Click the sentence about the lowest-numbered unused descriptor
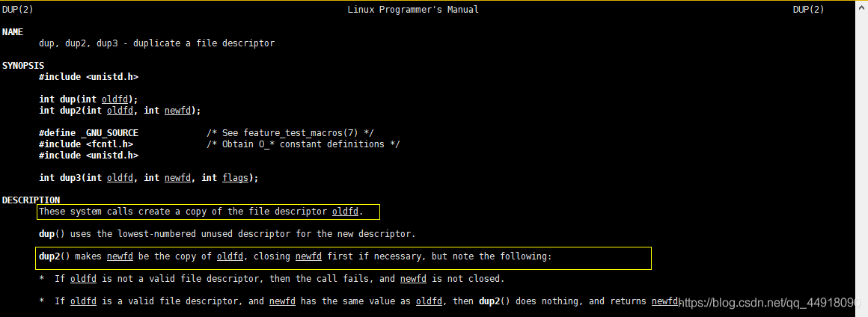Viewport: 868px width, 317px height. (x=227, y=234)
